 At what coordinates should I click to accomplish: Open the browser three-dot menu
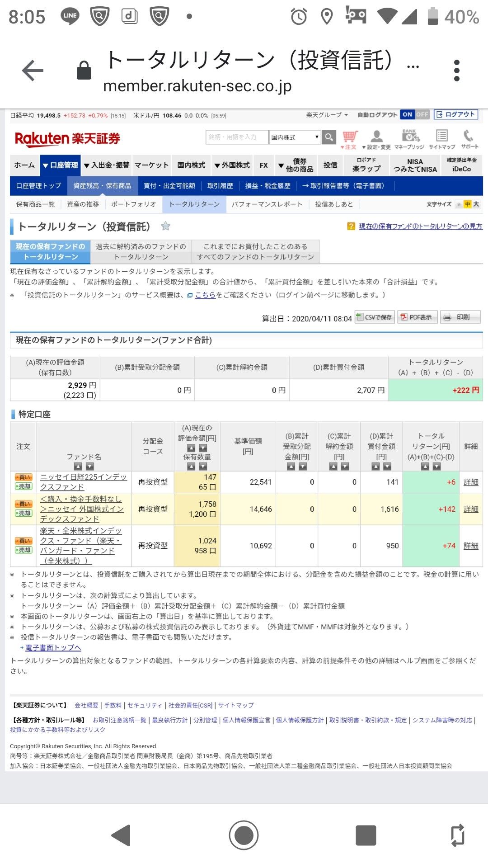point(456,71)
